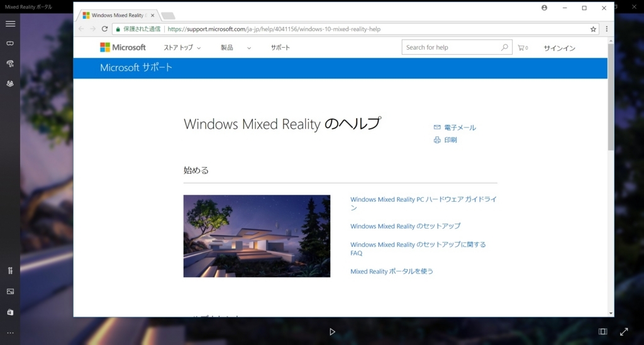The height and width of the screenshot is (345, 644).
Task: Close the Windows Mixed Reality tab
Action: [x=152, y=15]
